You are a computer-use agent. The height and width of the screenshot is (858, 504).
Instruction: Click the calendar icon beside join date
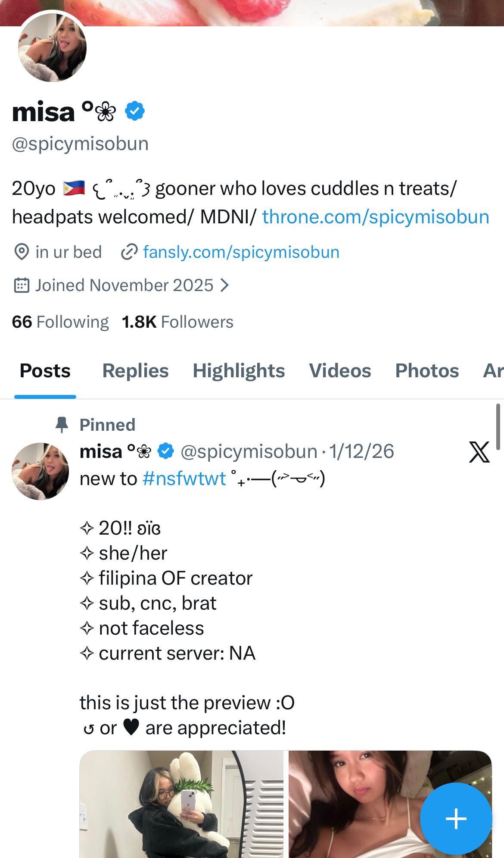tap(22, 285)
